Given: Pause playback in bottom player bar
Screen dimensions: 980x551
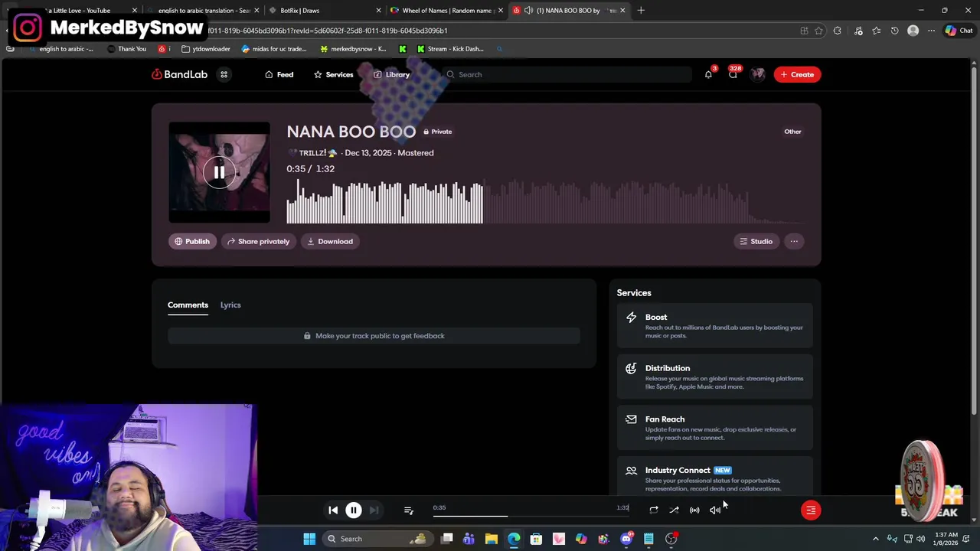Looking at the screenshot, I should click(x=354, y=510).
